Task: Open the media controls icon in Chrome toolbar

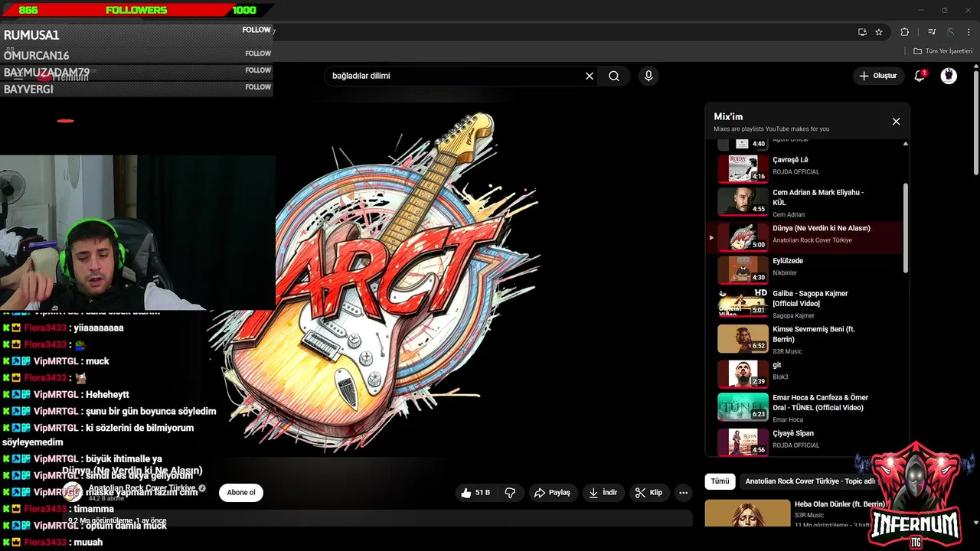Action: click(932, 32)
